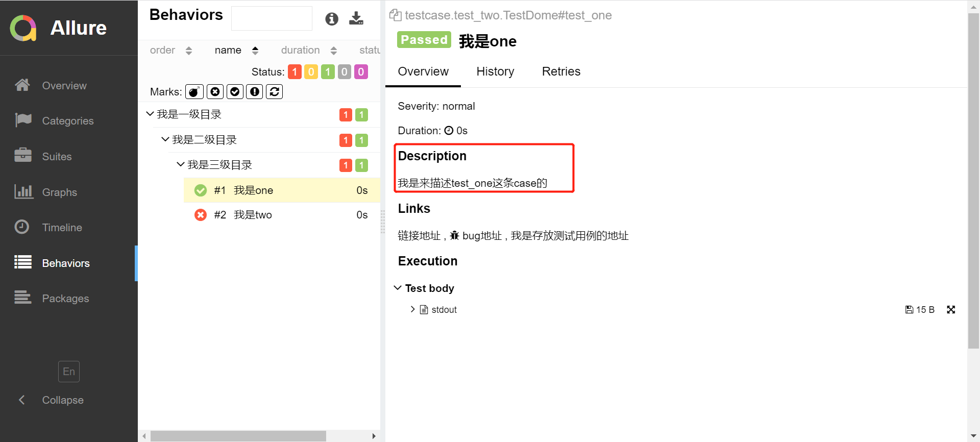Switch to the Retries tab
Screen dimensions: 980x442
point(561,71)
